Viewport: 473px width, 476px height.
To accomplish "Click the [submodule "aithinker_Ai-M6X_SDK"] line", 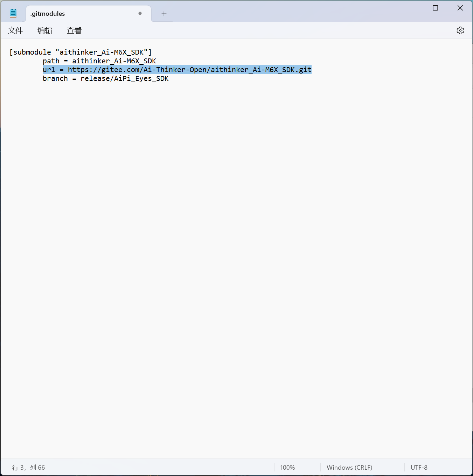I will pyautogui.click(x=81, y=52).
